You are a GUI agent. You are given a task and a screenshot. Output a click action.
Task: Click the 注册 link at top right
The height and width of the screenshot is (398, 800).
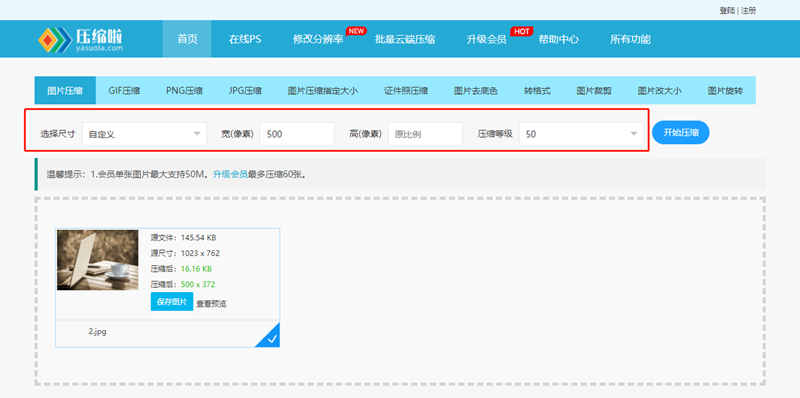[748, 10]
